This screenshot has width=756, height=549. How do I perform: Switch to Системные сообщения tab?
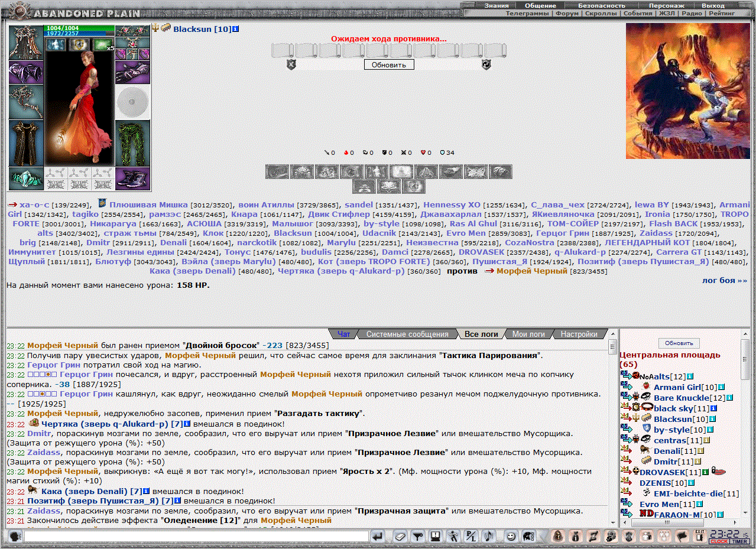tap(407, 334)
